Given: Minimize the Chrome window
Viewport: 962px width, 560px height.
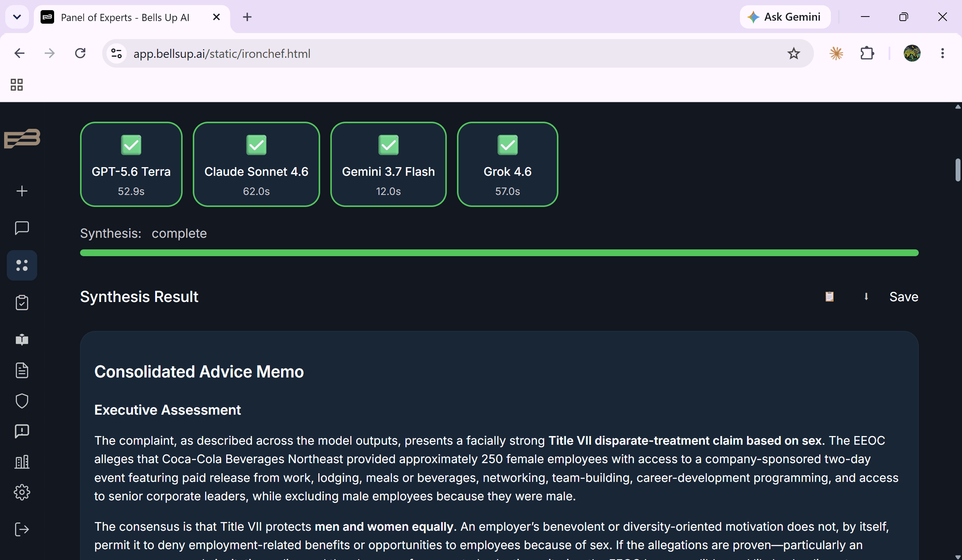Looking at the screenshot, I should click(x=865, y=17).
